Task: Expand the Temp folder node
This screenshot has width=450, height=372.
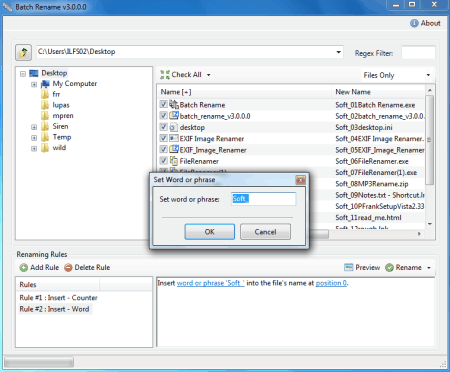Action: (x=34, y=138)
